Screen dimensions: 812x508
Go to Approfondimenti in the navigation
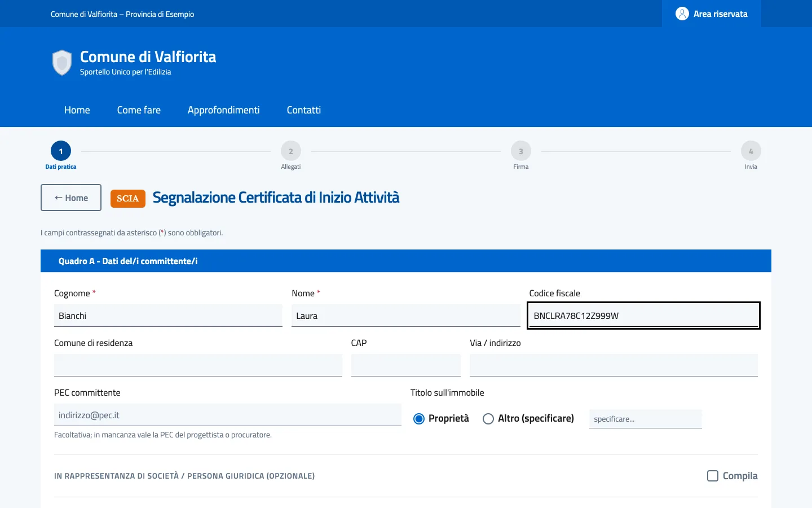click(224, 110)
